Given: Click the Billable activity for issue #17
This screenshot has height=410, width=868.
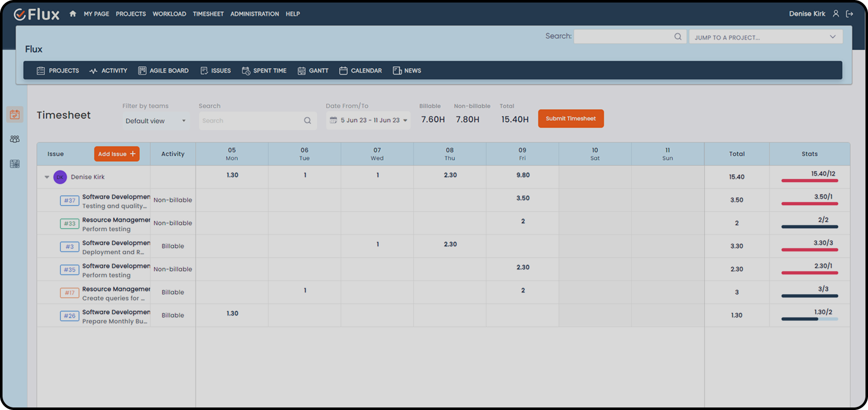Looking at the screenshot, I should [173, 292].
